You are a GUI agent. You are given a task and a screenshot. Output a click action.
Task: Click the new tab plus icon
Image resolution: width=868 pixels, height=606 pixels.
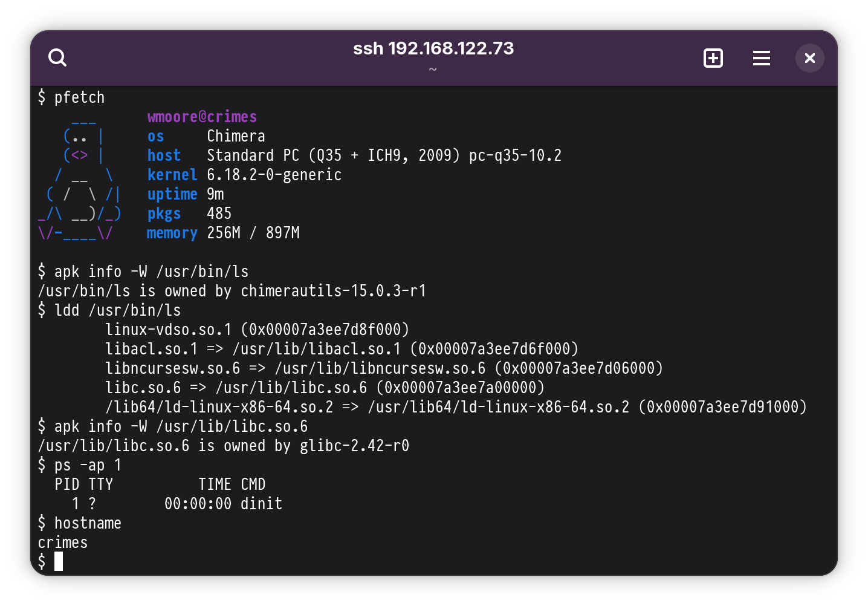click(713, 58)
